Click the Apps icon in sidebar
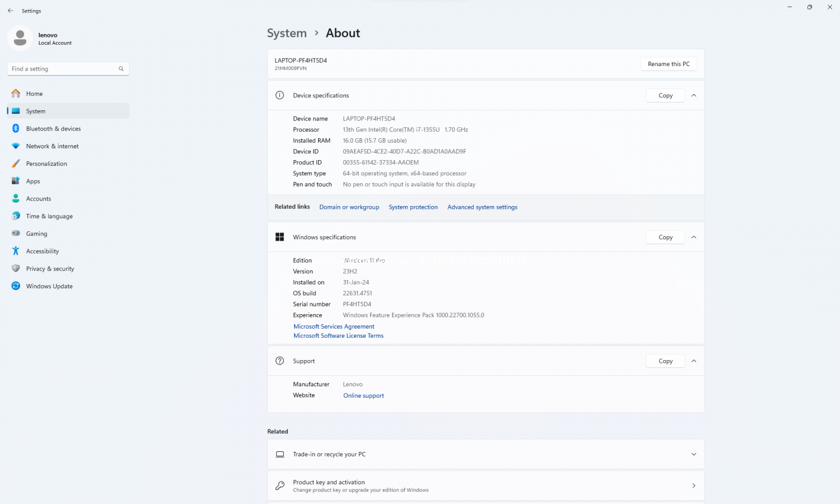 16,181
